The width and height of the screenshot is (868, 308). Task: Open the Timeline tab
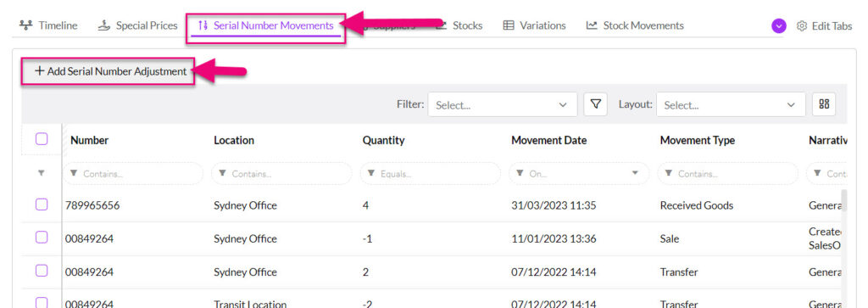[48, 25]
